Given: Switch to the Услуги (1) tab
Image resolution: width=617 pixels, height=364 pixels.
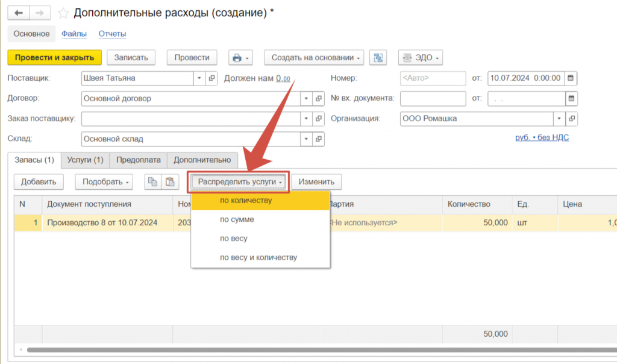Looking at the screenshot, I should (x=85, y=160).
